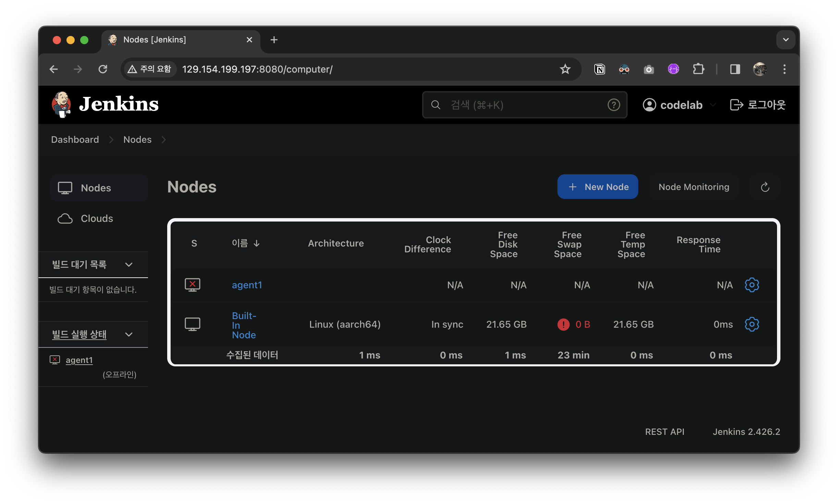838x504 pixels.
Task: Expand the Nodes breadcrumb chevron
Action: pos(164,140)
